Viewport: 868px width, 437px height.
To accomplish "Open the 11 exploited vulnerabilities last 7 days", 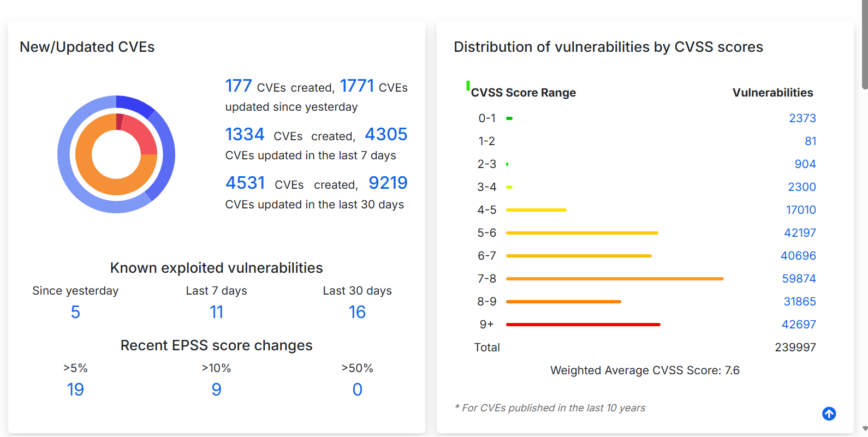I will point(216,312).
